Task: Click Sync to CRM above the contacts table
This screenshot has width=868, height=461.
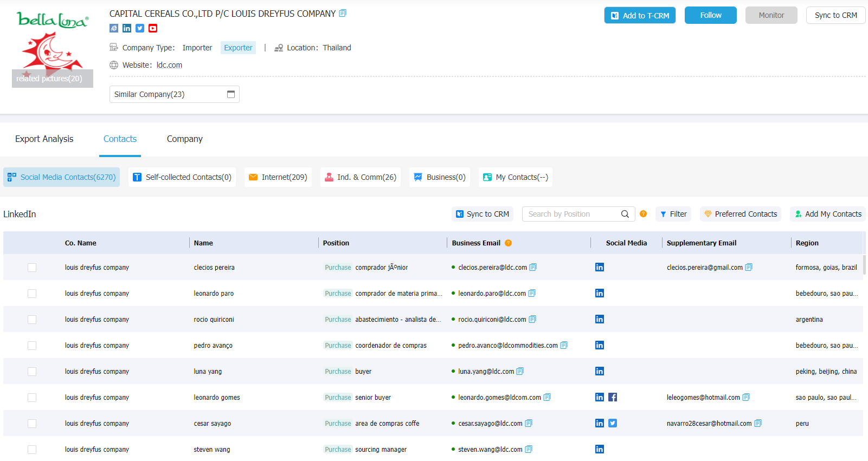Action: [x=483, y=214]
